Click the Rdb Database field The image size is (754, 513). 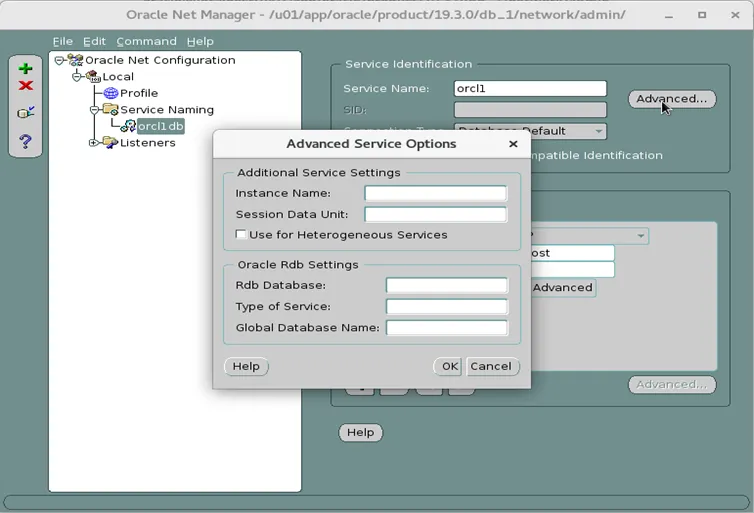446,285
